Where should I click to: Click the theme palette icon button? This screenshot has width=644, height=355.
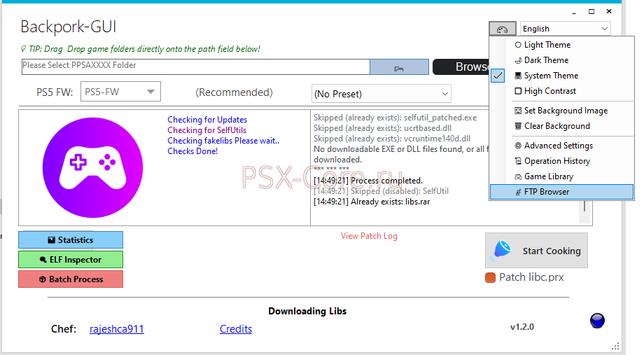click(502, 29)
